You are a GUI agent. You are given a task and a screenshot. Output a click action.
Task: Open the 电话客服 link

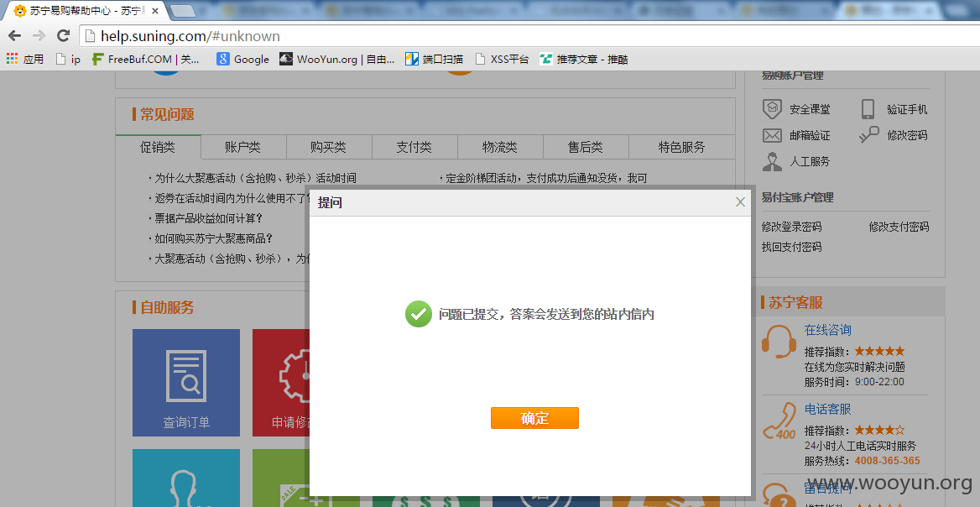coord(827,410)
